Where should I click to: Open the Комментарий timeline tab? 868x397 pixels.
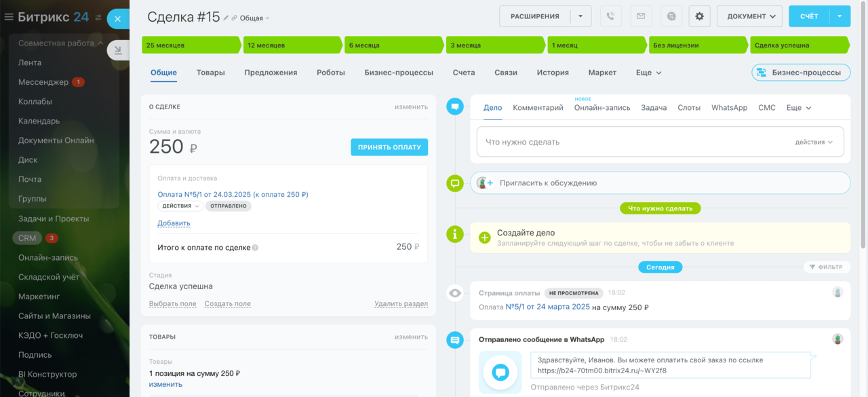coord(538,108)
